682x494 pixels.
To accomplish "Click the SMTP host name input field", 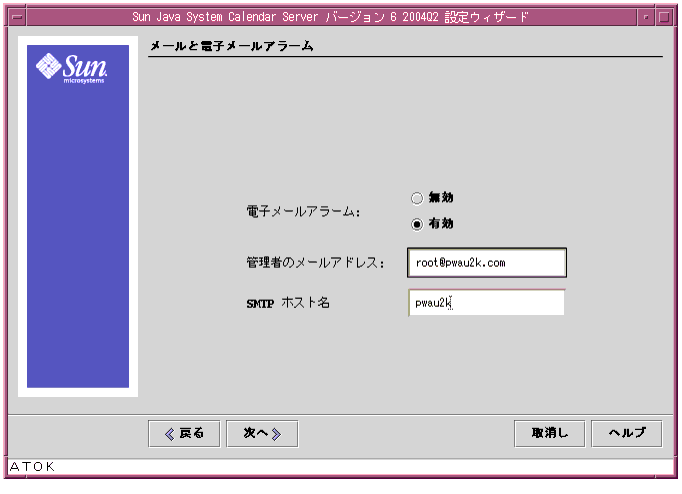I will [487, 303].
